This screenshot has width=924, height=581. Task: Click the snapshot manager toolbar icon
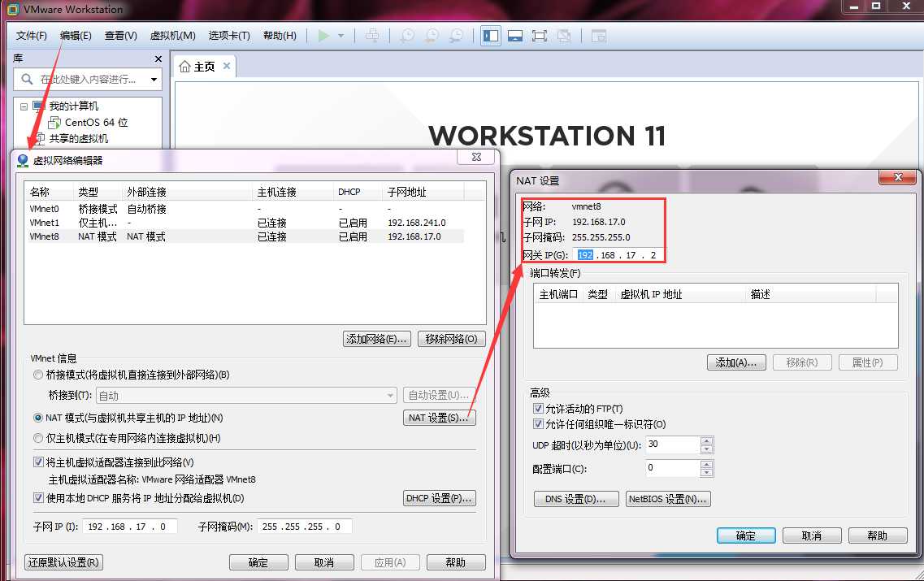coord(456,36)
